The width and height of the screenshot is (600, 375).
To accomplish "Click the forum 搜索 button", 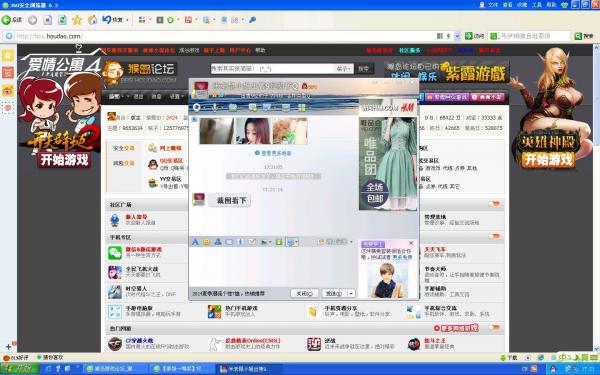I will tap(364, 68).
